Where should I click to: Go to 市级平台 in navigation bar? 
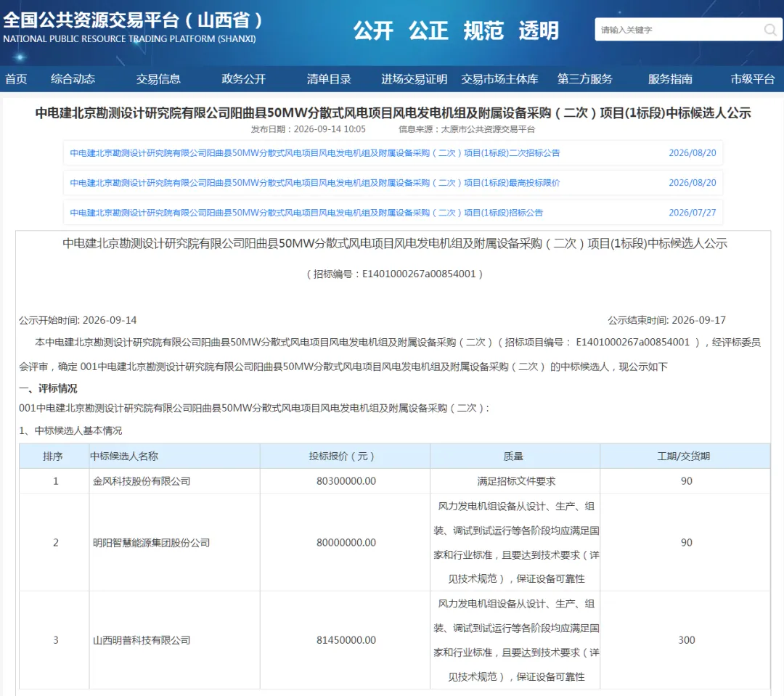point(753,79)
